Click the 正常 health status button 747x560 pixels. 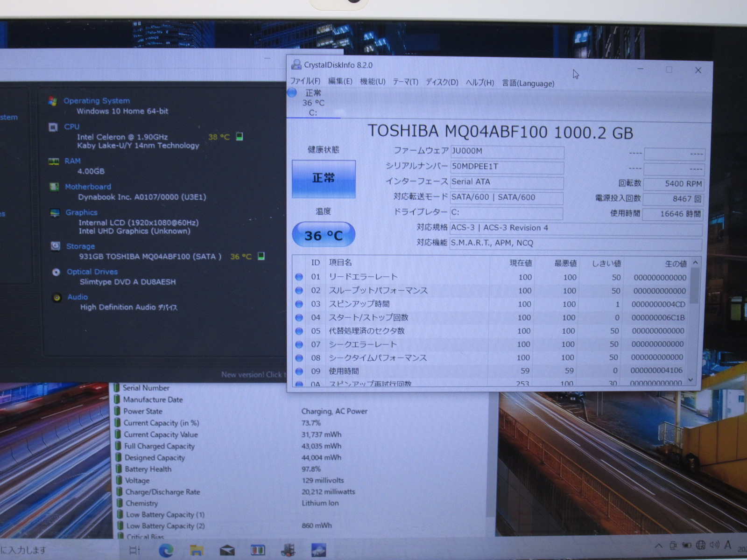tap(324, 178)
